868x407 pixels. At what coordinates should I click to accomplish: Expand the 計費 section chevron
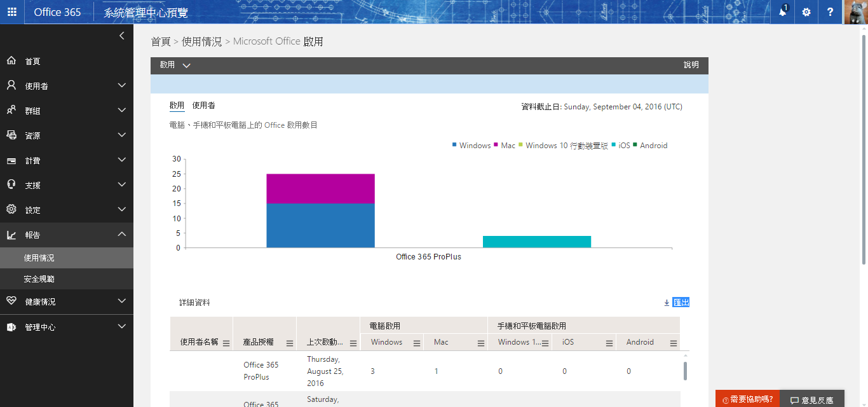point(122,160)
